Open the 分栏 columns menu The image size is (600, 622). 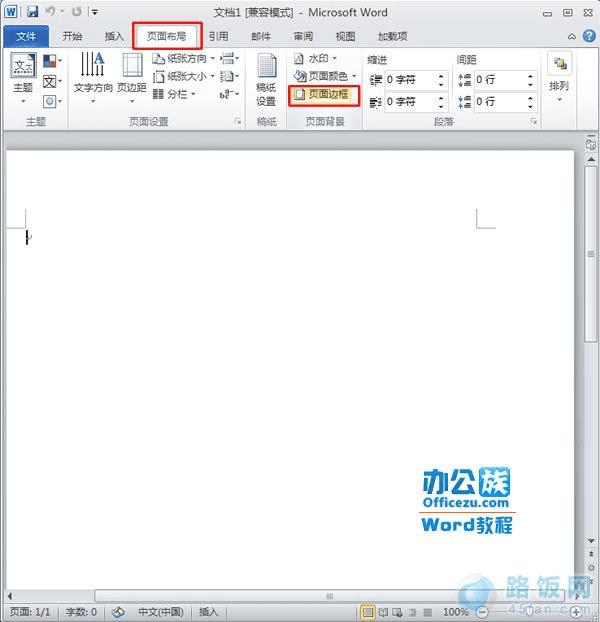click(174, 94)
